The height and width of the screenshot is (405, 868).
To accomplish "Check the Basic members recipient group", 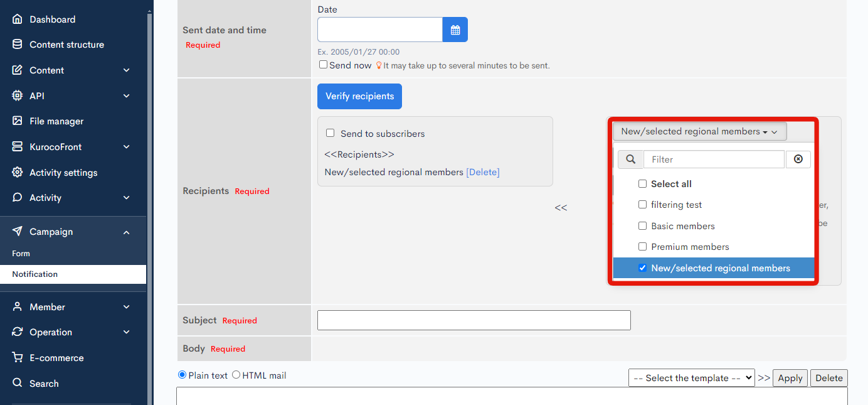I will pos(642,225).
